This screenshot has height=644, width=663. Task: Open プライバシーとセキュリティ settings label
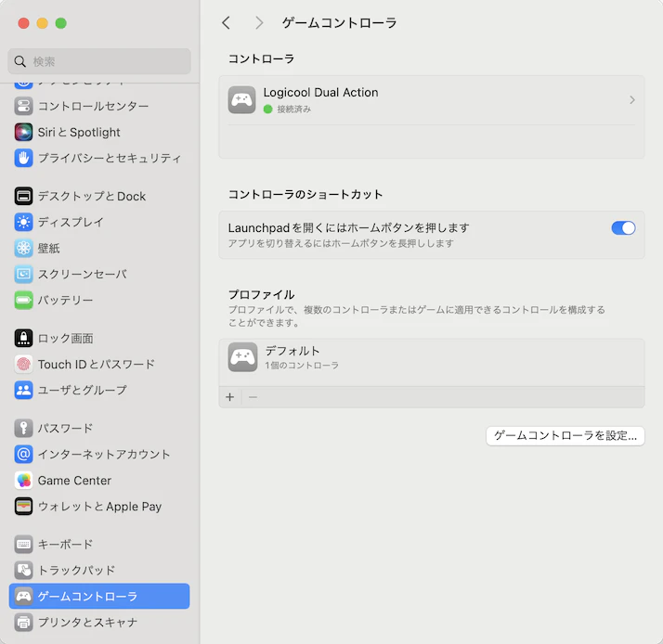pos(110,158)
